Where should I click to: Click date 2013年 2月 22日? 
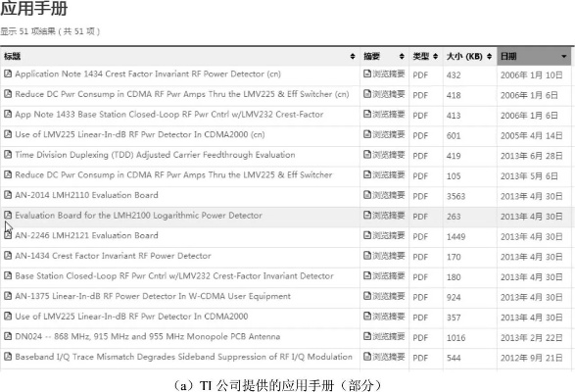click(x=531, y=337)
